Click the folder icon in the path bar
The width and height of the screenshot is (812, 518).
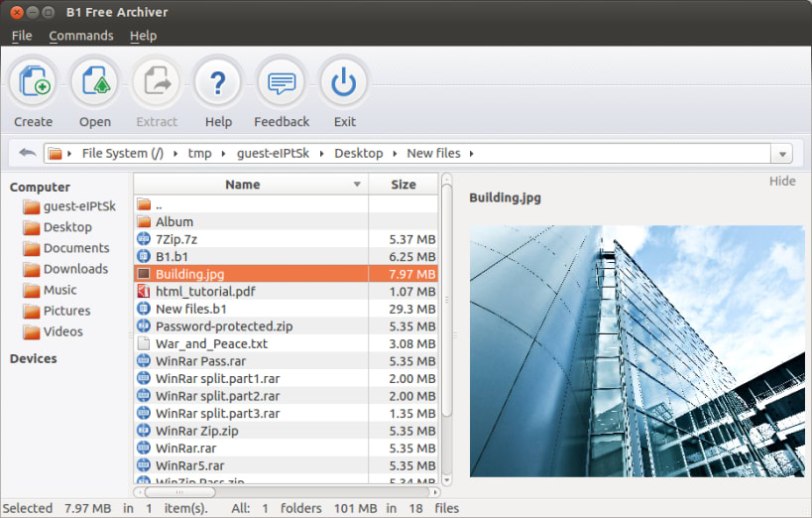click(55, 154)
